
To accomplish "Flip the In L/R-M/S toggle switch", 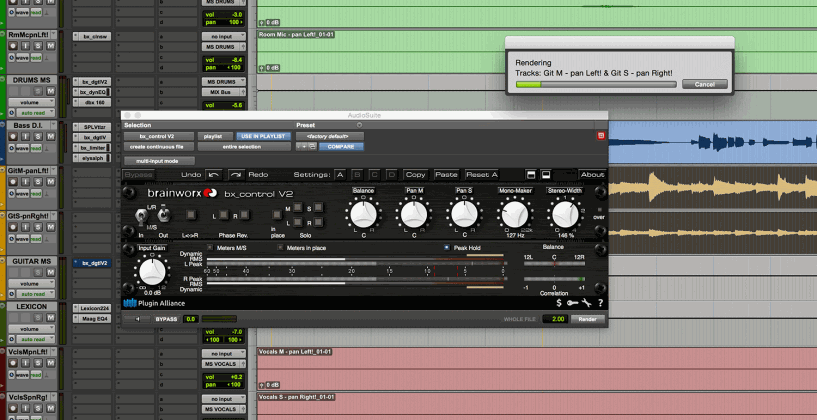I will click(x=141, y=215).
